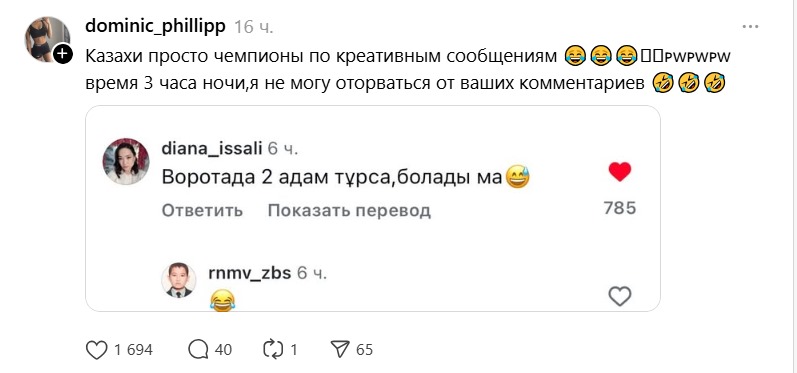The image size is (797, 373).
Task: Click Ответить under diana_issali's comment
Action: click(202, 210)
